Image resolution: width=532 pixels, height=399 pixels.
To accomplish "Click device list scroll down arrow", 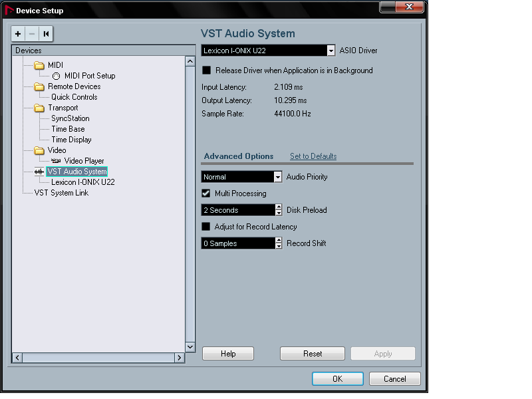I will tap(190, 347).
